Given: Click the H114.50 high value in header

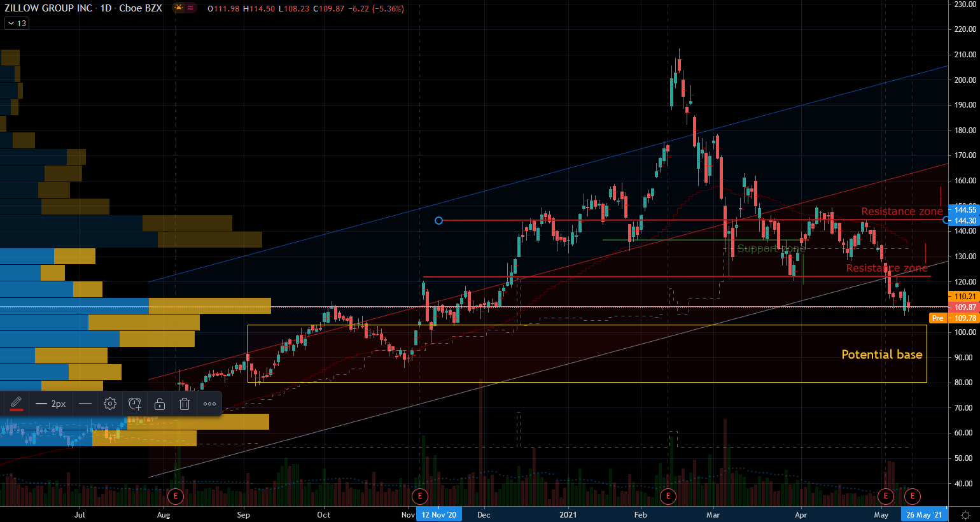Looking at the screenshot, I should click(260, 8).
